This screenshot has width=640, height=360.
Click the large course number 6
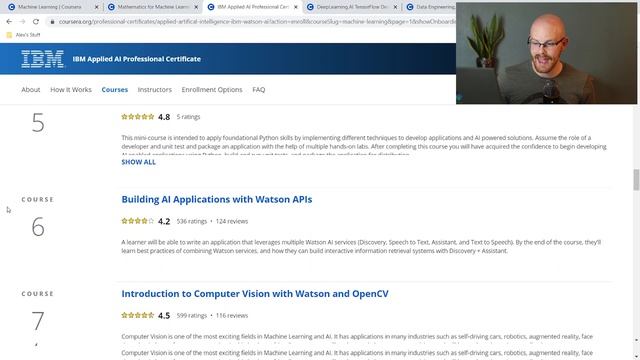38,227
